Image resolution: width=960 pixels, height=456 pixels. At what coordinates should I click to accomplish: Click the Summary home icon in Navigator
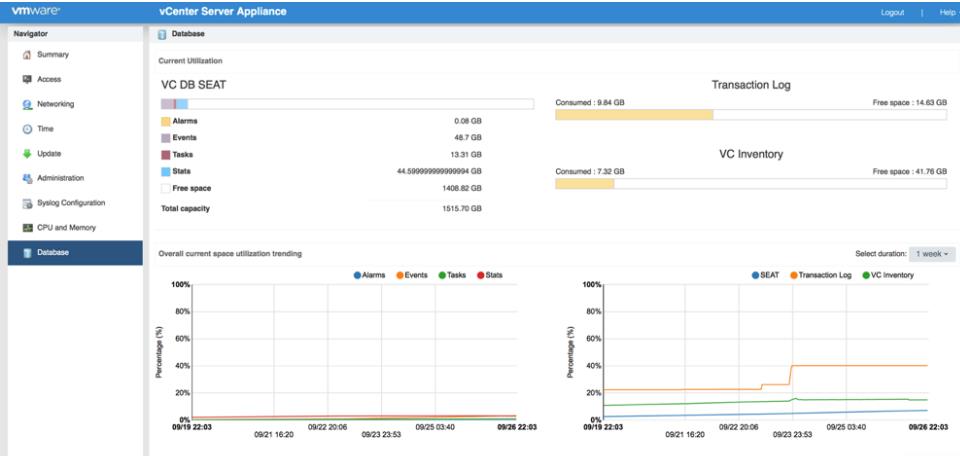coord(27,55)
